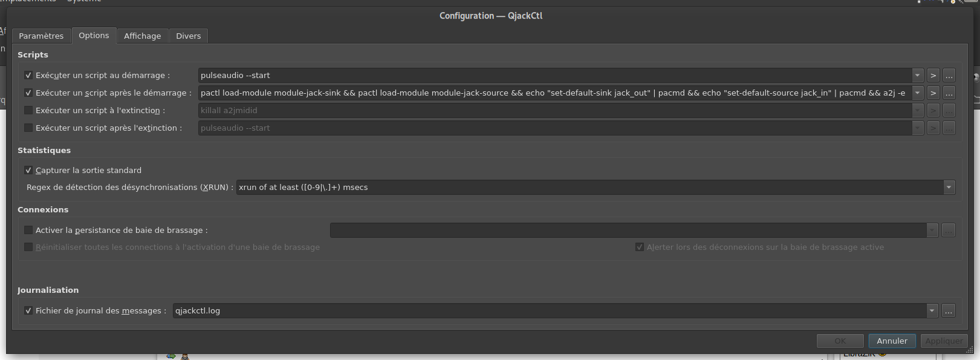This screenshot has height=360, width=980.
Task: Click the '>' button for the post-startup script
Action: coord(933,93)
